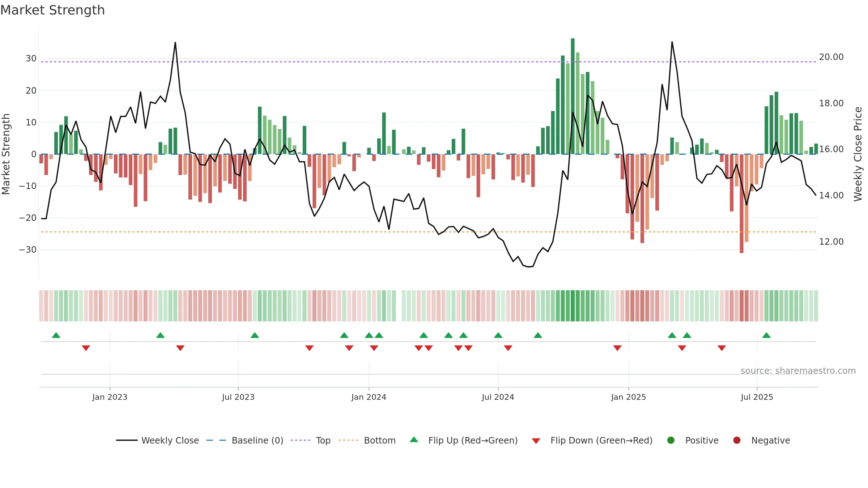Click the 20.00 price axis label
The height and width of the screenshot is (488, 868).
831,57
